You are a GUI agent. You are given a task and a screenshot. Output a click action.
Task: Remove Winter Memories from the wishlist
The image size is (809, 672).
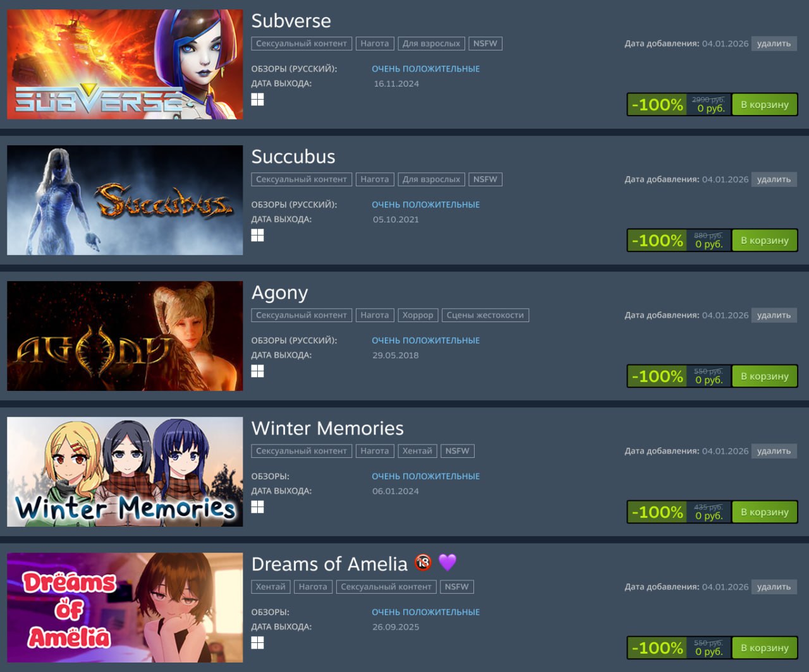pos(774,451)
